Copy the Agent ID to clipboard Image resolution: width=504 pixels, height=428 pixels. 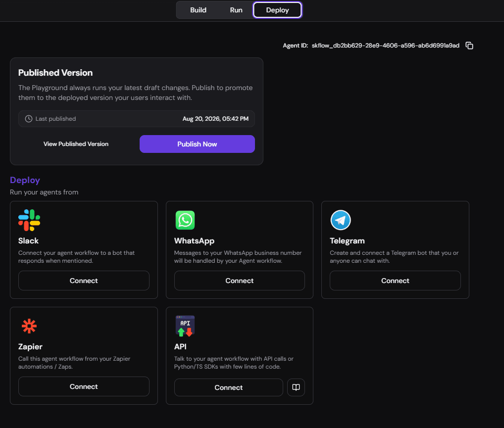[x=469, y=46]
